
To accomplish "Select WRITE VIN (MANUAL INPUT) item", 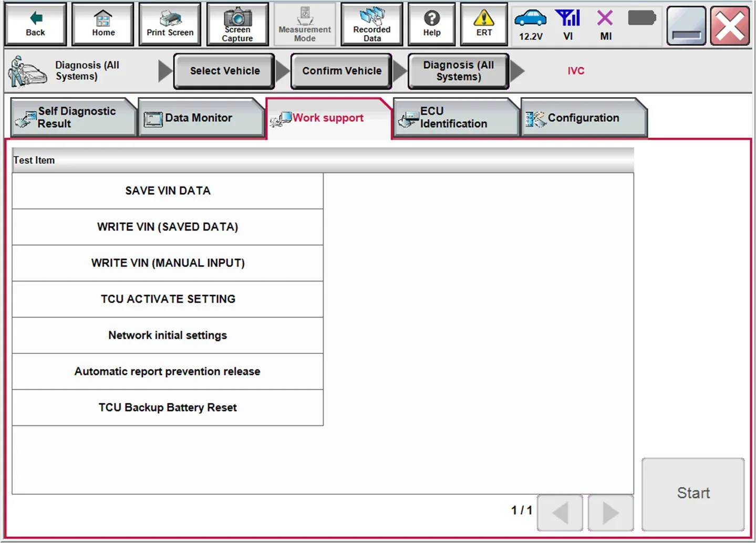I will click(168, 263).
